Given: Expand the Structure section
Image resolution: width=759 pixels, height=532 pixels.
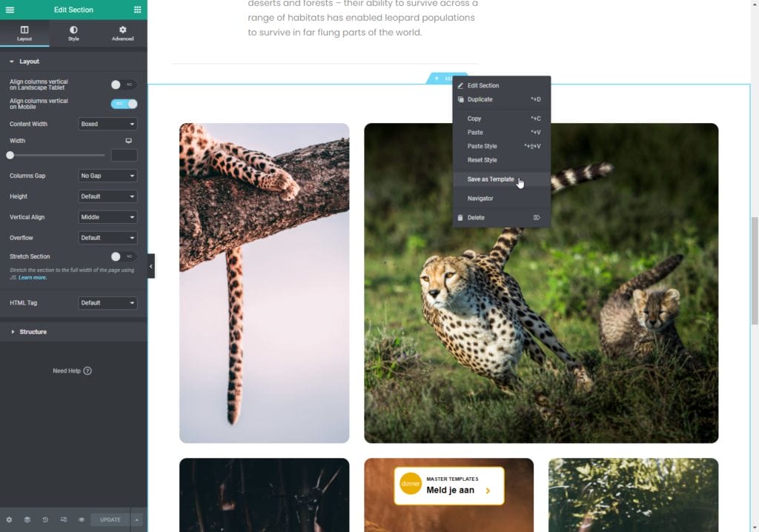Looking at the screenshot, I should tap(33, 332).
